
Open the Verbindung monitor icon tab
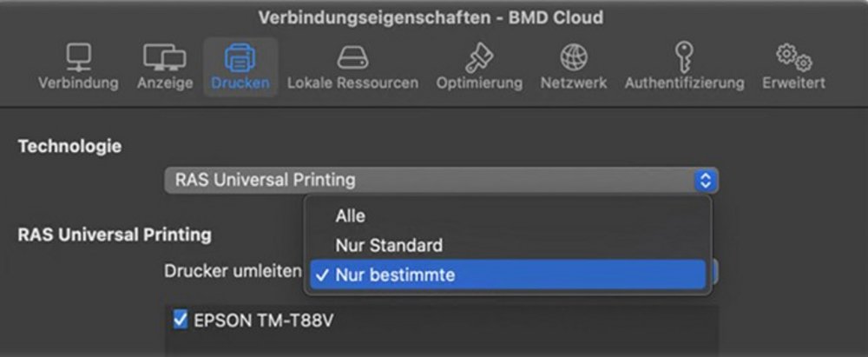click(x=78, y=58)
